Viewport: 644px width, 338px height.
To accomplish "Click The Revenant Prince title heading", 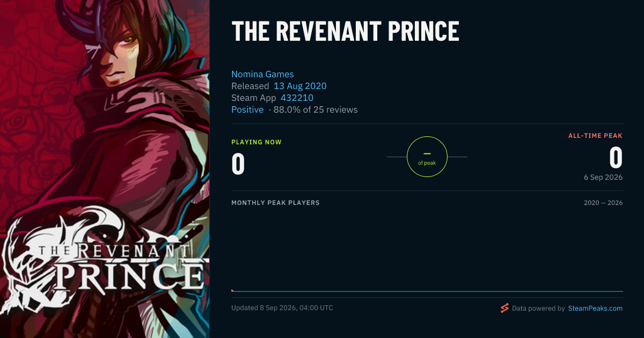I will click(x=345, y=32).
